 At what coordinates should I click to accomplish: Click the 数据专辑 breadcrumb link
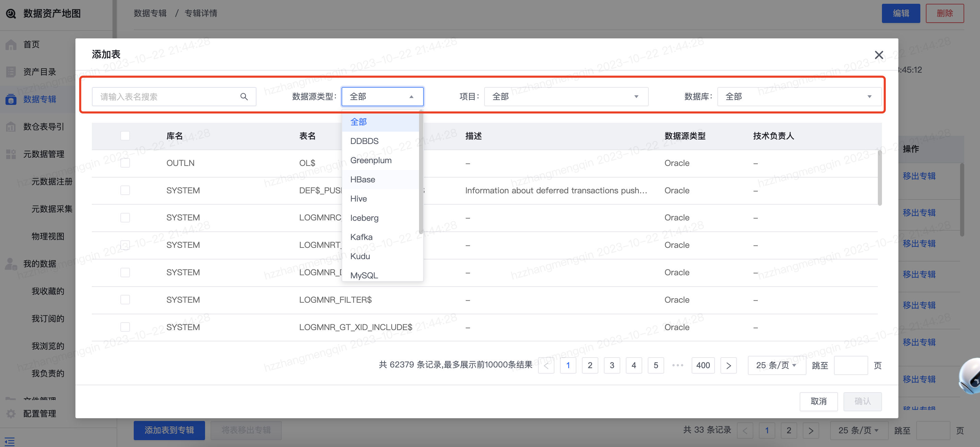coord(150,14)
